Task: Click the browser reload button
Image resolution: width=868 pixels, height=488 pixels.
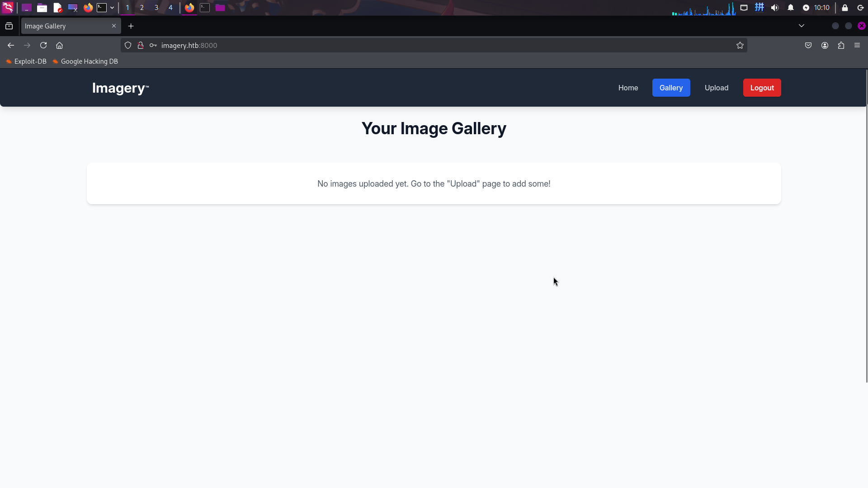Action: (43, 45)
